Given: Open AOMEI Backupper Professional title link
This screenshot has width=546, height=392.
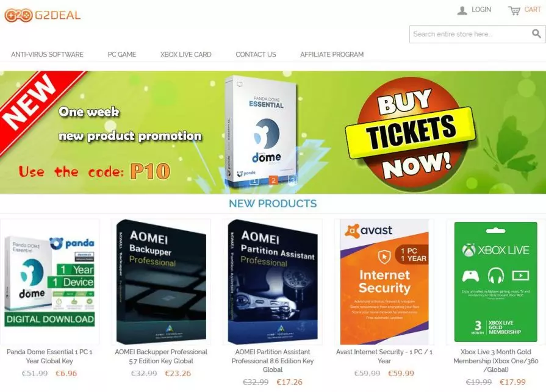Looking at the screenshot, I should point(161,356).
